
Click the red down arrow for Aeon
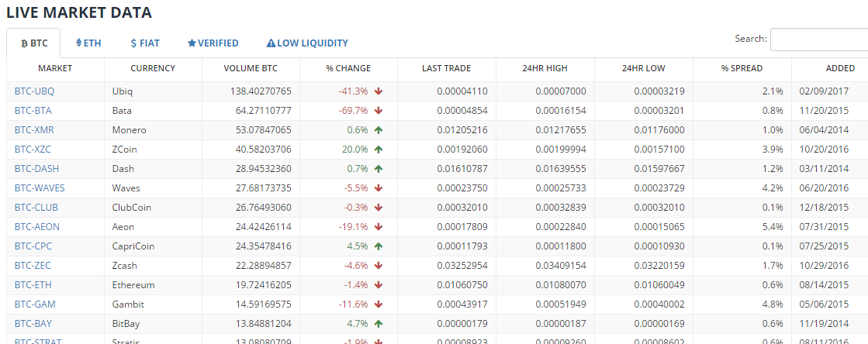[x=379, y=227]
